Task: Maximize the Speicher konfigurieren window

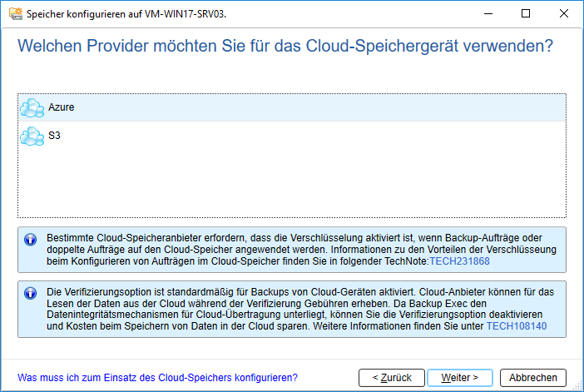Action: pos(526,14)
